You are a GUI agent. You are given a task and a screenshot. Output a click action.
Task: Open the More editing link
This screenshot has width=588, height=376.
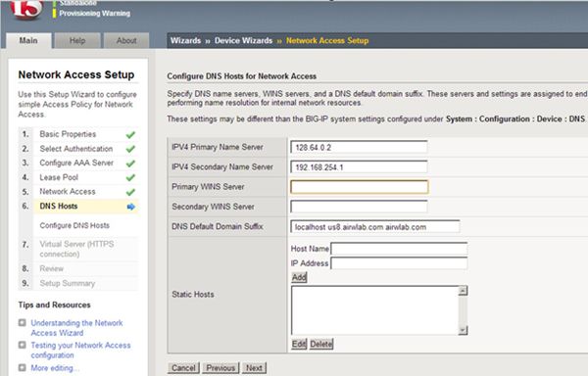coord(55,368)
